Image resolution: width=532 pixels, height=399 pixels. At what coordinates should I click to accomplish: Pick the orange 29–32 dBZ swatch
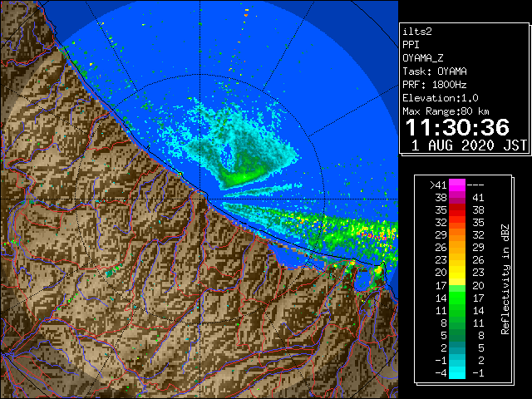tap(457, 235)
